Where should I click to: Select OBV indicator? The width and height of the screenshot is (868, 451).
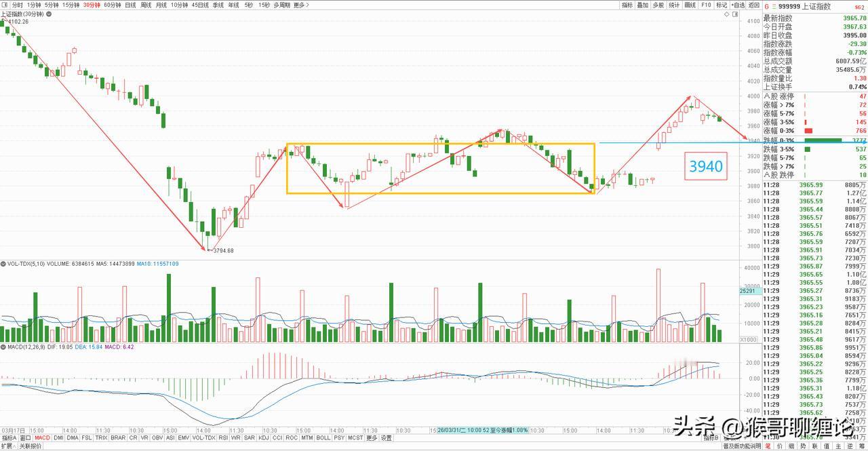(x=157, y=437)
